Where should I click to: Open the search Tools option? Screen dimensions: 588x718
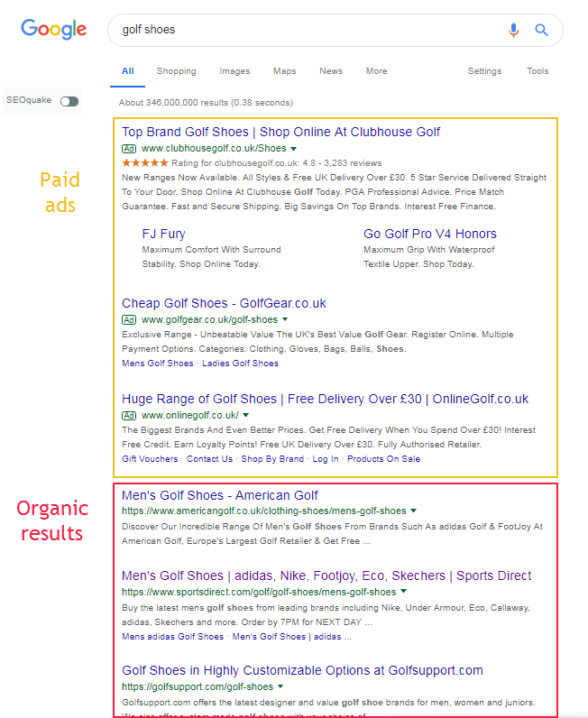(537, 71)
